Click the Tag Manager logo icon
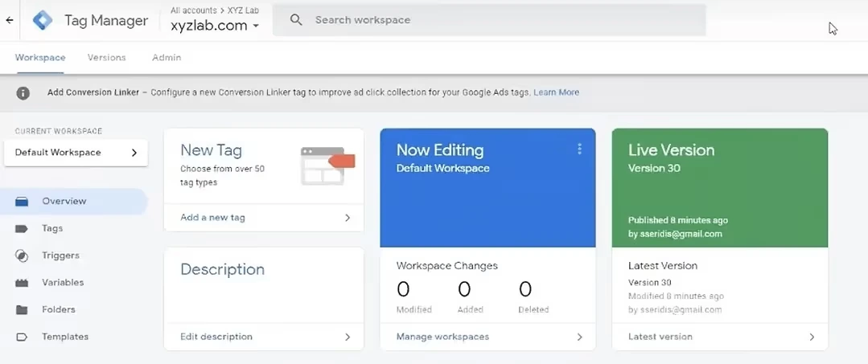The image size is (868, 364). point(43,20)
